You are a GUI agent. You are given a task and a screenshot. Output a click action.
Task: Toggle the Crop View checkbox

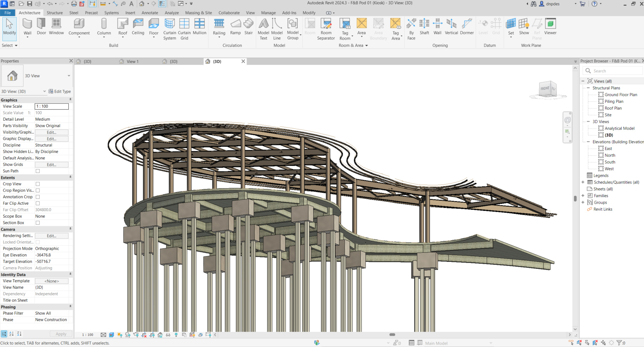click(x=38, y=184)
